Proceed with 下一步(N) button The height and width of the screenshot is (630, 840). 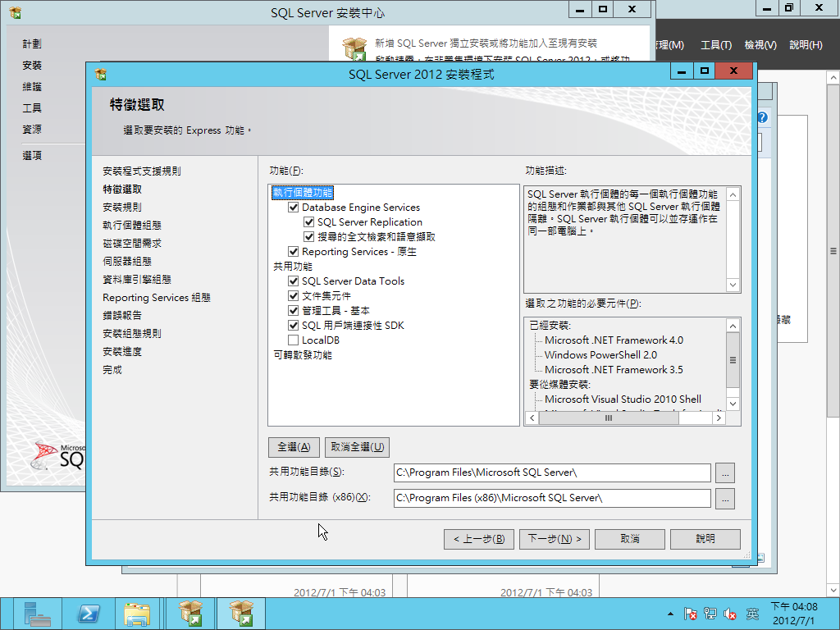(555, 539)
